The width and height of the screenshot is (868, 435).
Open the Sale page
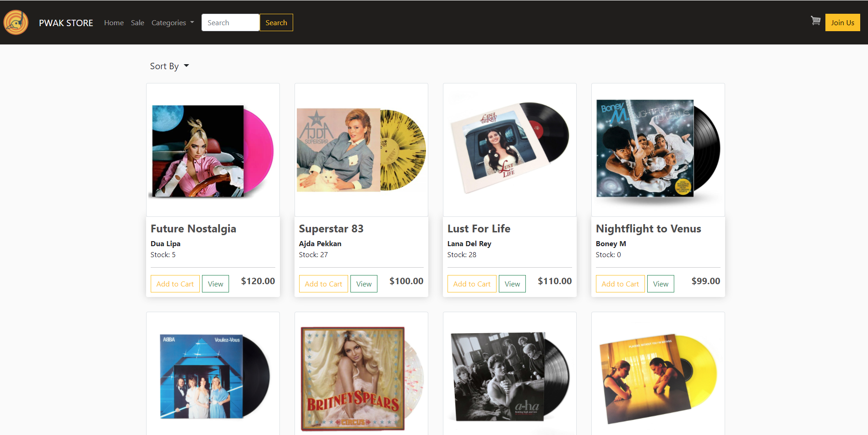[137, 22]
